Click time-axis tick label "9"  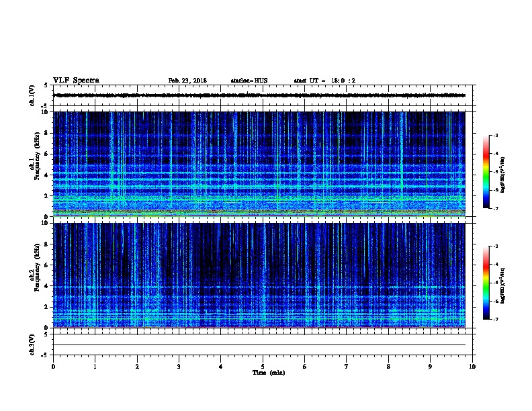click(430, 366)
